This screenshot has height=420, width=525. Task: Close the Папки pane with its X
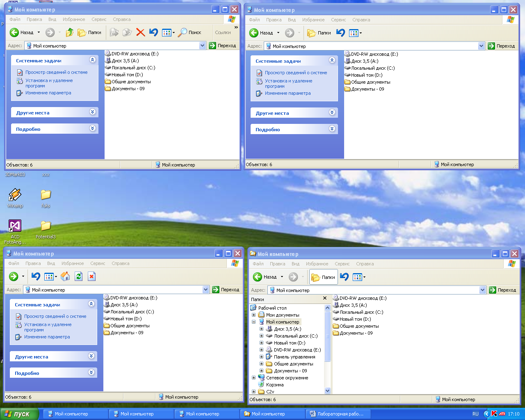325,298
